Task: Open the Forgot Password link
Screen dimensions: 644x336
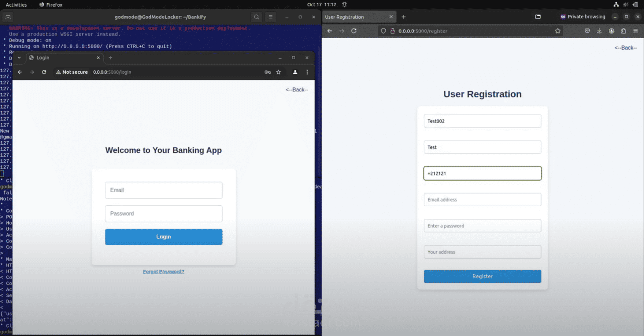Action: (163, 272)
